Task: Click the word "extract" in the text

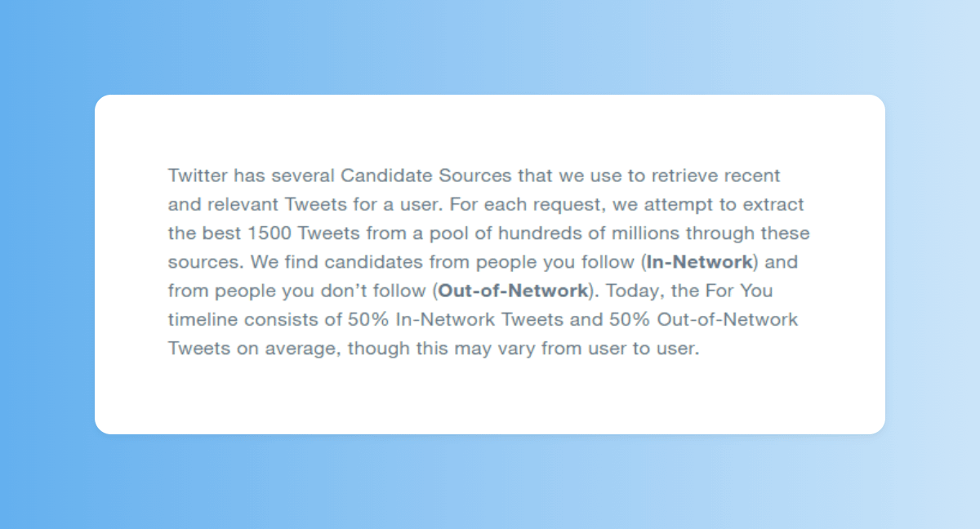Action: click(x=774, y=204)
